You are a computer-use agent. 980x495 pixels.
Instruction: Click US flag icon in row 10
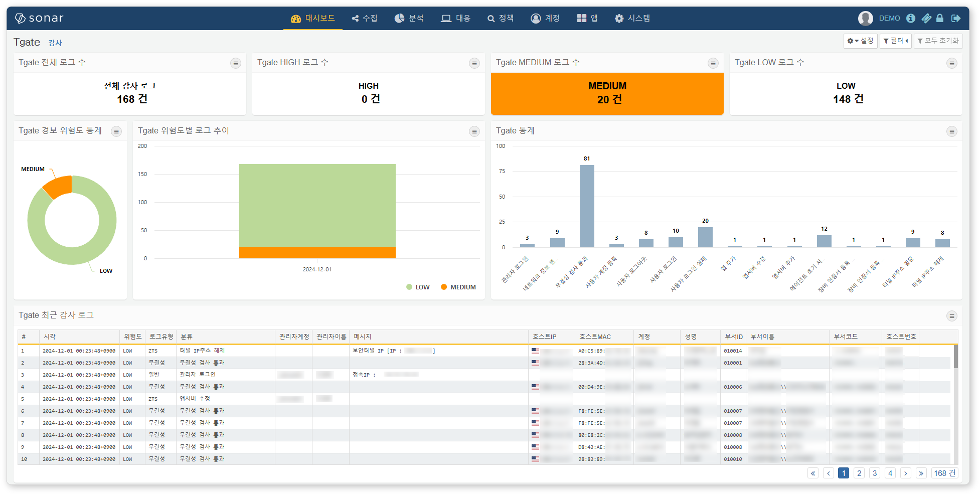pyautogui.click(x=535, y=459)
